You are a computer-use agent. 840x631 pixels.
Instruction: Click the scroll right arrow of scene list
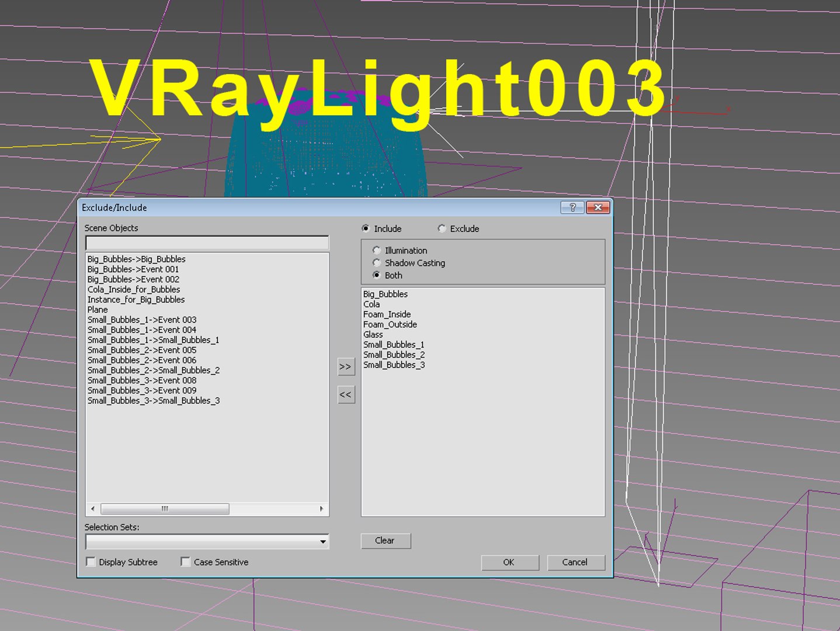[x=322, y=509]
